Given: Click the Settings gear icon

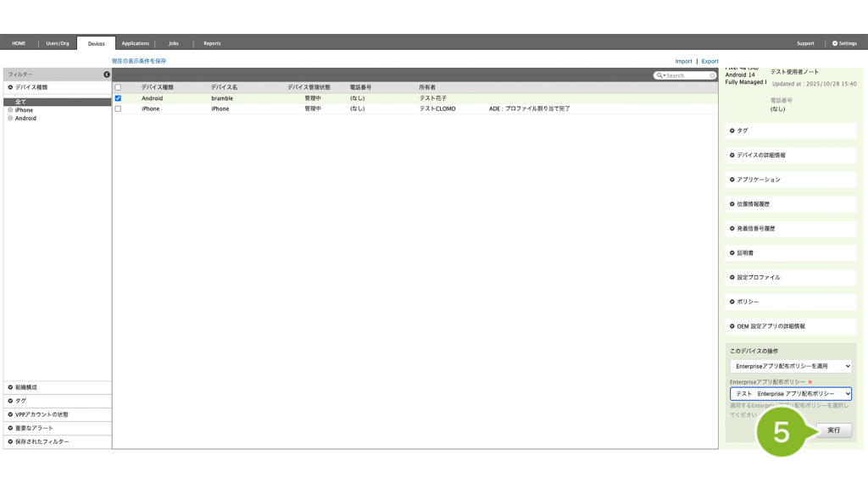Looking at the screenshot, I should pos(835,43).
